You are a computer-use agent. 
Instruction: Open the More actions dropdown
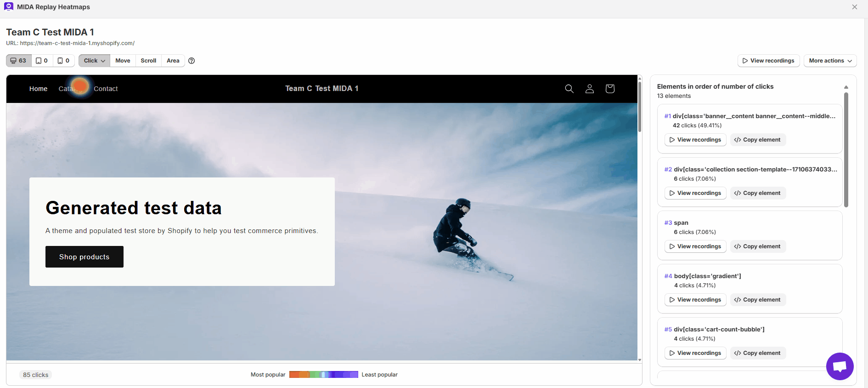830,61
